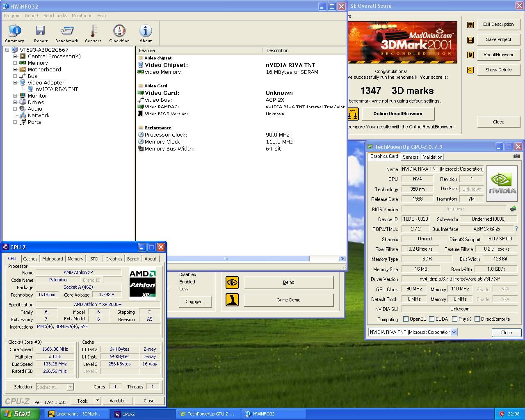Open the Monitoring menu in HWiNFO32
525x420 pixels.
(82, 16)
